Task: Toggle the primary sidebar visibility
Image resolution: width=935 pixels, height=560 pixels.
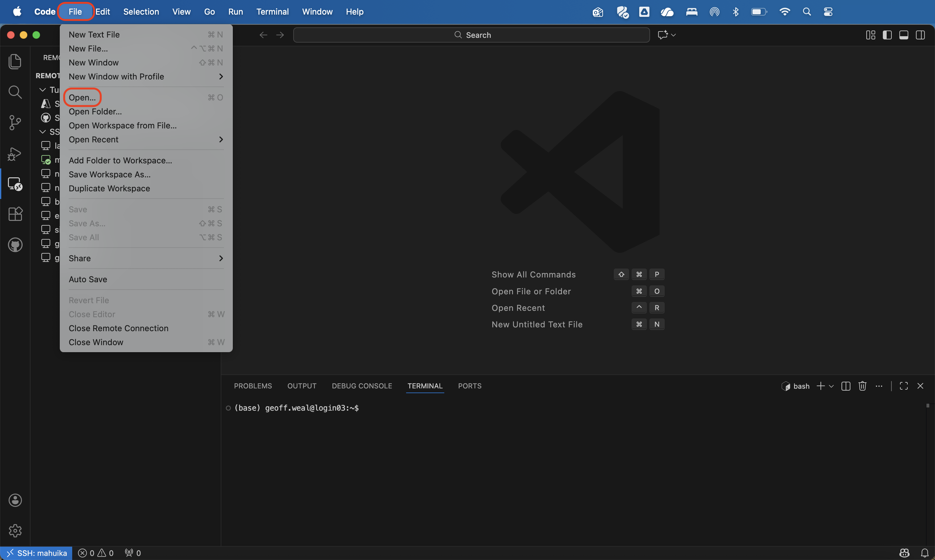Action: [x=887, y=35]
